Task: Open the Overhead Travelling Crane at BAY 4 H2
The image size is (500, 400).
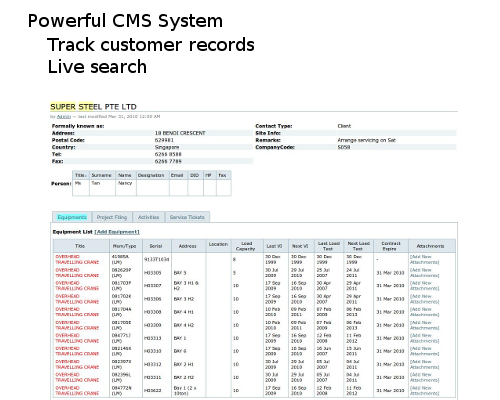Action: 77,325
